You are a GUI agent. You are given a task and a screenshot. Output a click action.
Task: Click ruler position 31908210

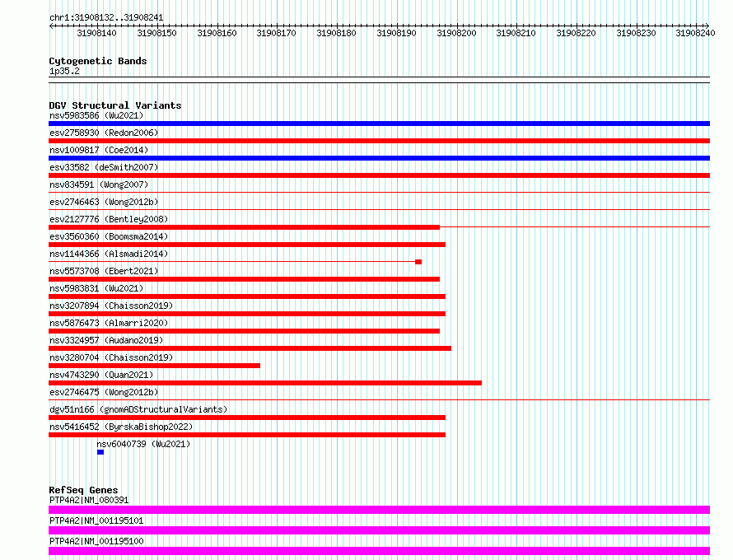click(x=516, y=33)
